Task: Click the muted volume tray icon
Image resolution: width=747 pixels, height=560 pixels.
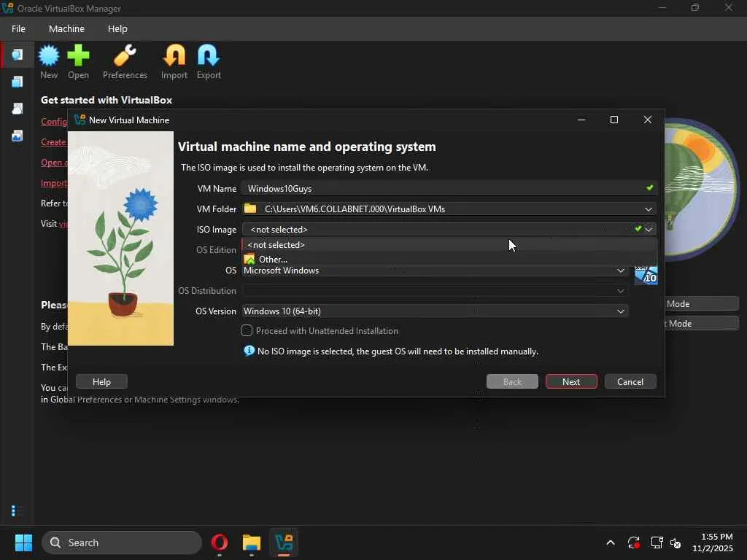Action: 676,542
